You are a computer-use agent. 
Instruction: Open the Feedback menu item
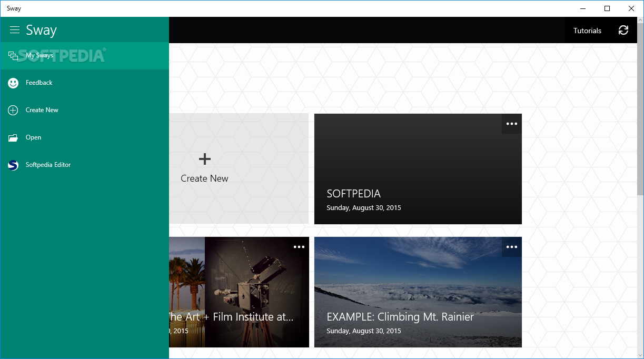coord(84,83)
